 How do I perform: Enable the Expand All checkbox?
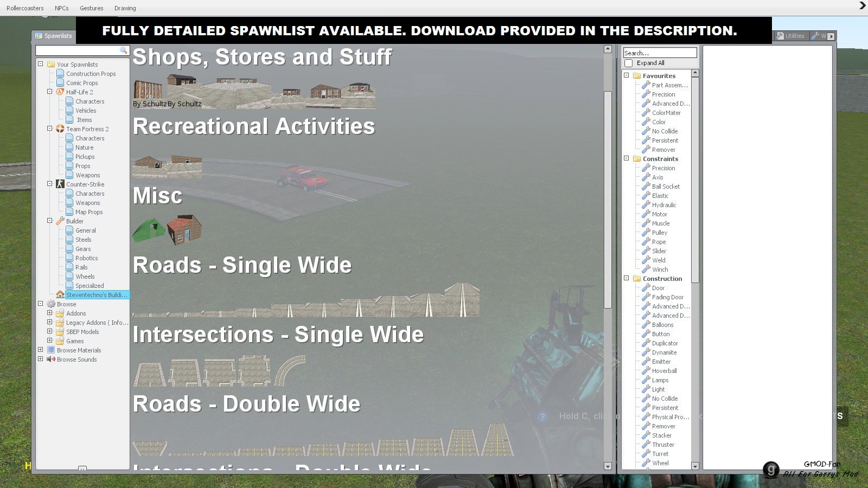pos(629,63)
